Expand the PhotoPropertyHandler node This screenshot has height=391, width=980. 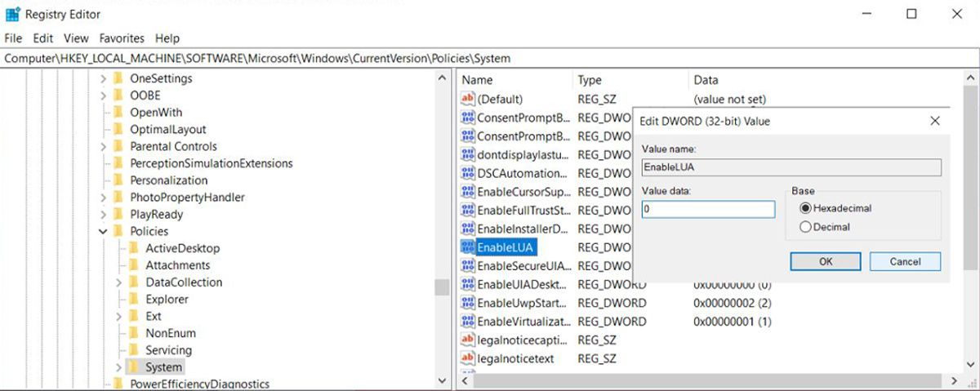(103, 198)
